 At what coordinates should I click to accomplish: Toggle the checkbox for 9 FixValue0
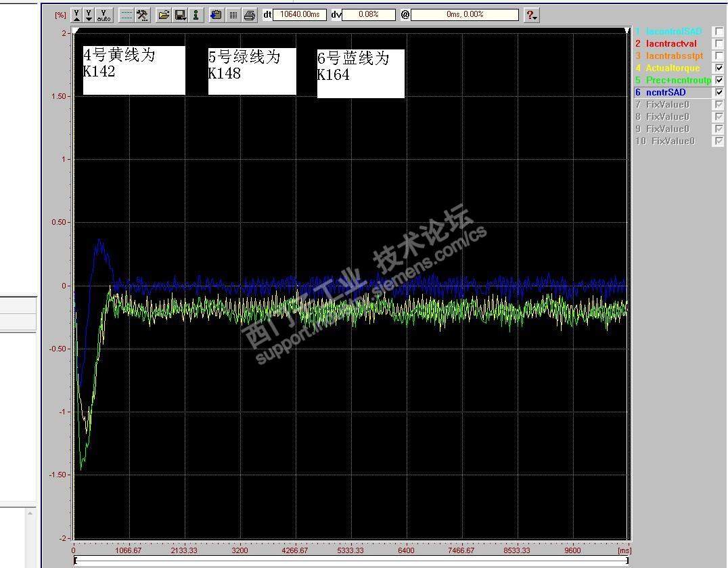(719, 129)
